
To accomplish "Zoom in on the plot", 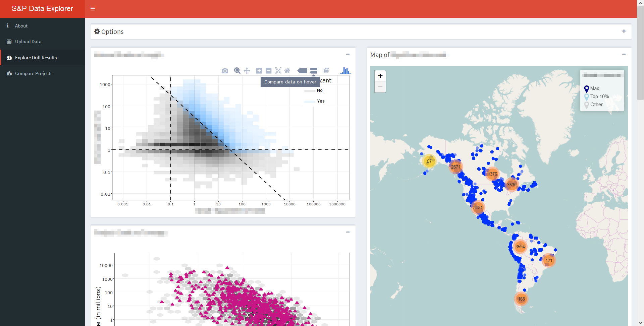I will click(x=259, y=71).
